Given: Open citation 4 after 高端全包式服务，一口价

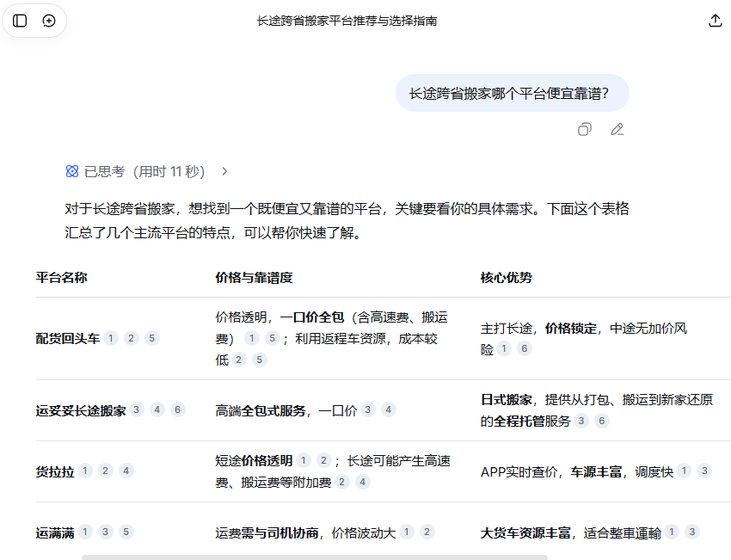Looking at the screenshot, I should pos(389,409).
